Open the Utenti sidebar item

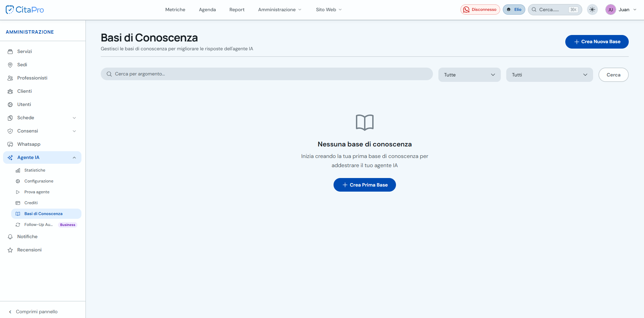42,104
